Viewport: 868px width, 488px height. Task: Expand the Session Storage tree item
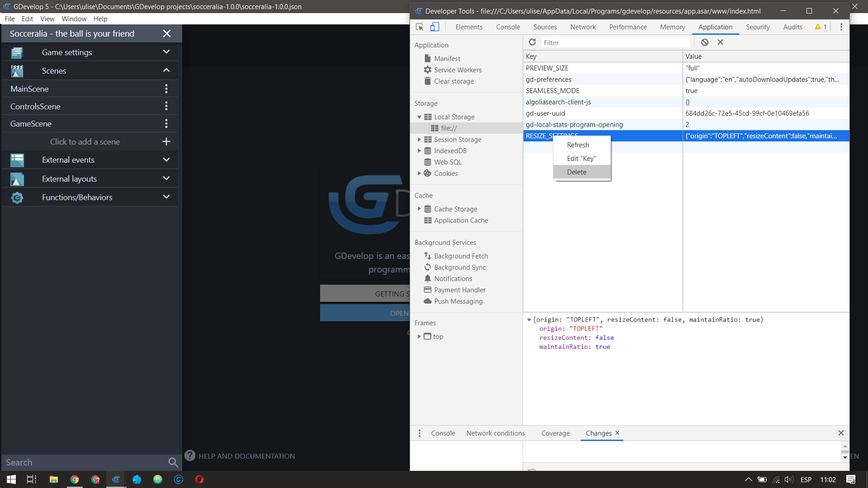[x=419, y=140]
